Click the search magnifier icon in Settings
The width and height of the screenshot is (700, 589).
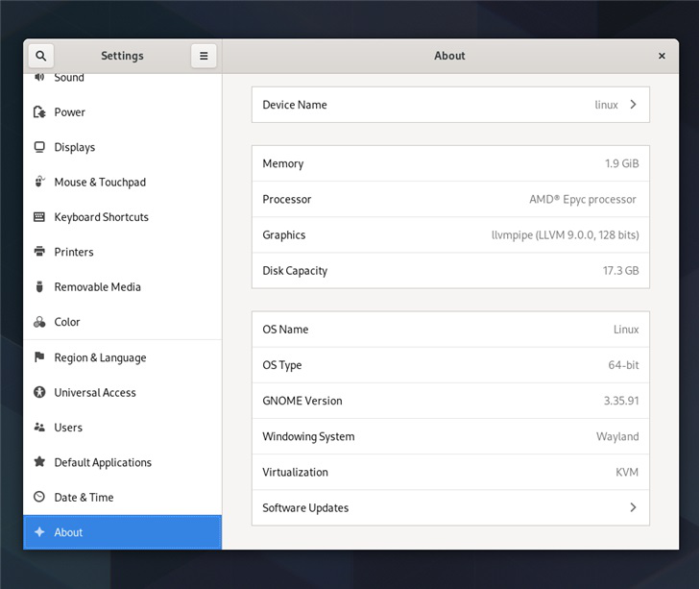pyautogui.click(x=40, y=56)
